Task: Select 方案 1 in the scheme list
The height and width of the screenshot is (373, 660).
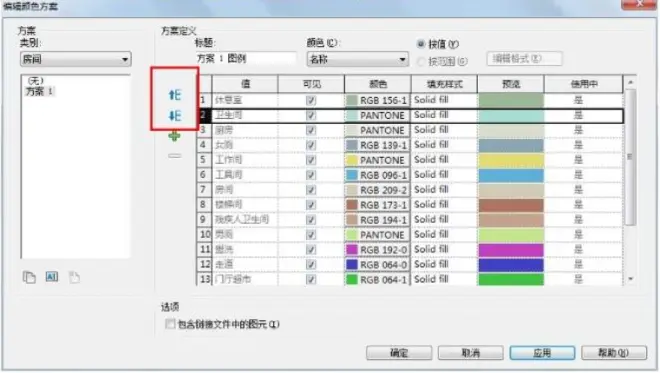Action: 40,91
